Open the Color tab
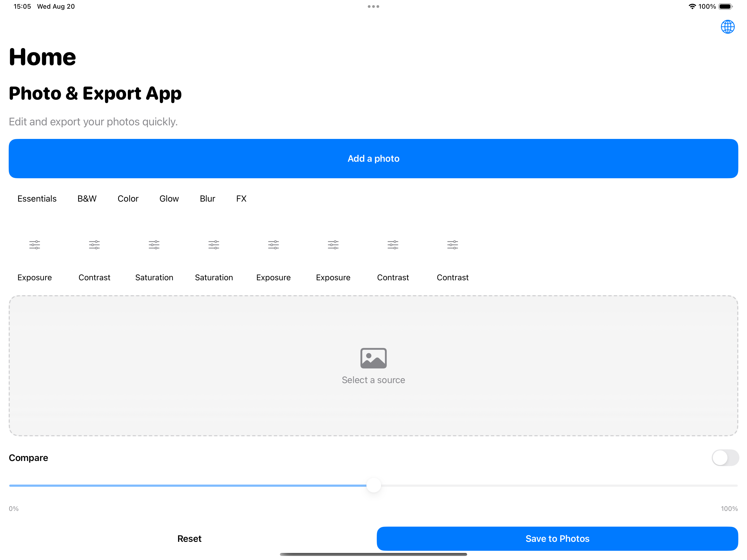This screenshot has width=747, height=560. (128, 199)
